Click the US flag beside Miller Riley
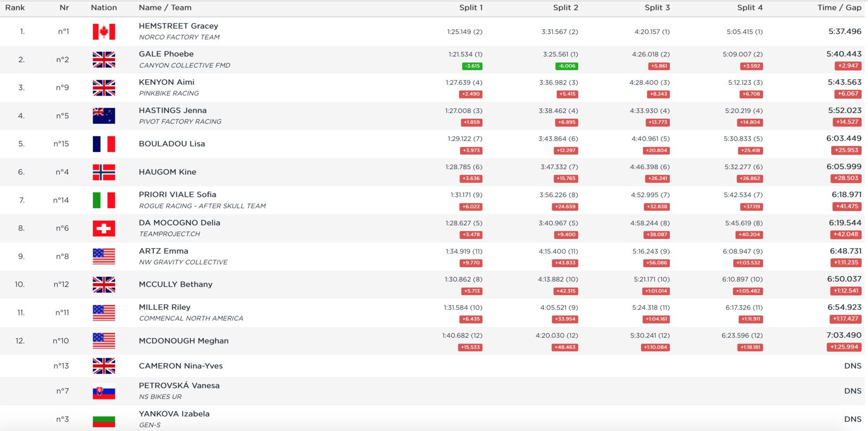 (104, 313)
